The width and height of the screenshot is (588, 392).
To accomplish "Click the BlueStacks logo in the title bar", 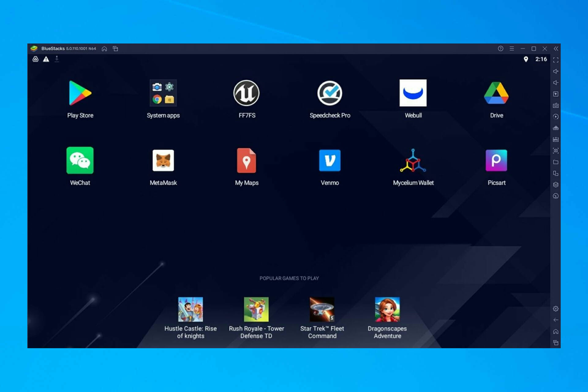I will (34, 48).
